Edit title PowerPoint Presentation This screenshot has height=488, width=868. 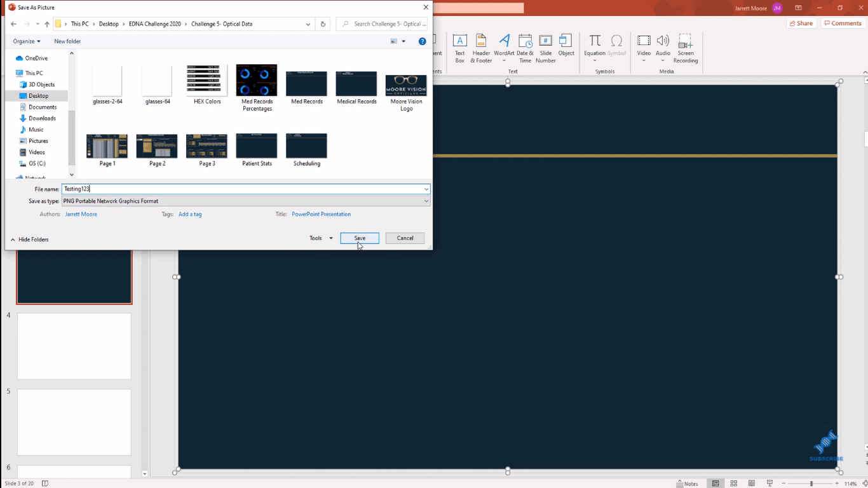(321, 214)
